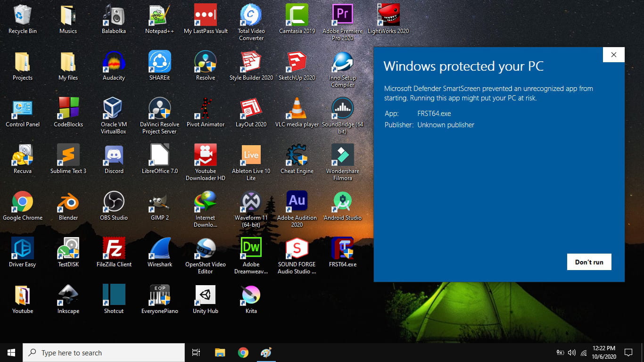Viewport: 644px width, 362px height.
Task: Click the taskbar volume speaker icon
Action: 572,353
